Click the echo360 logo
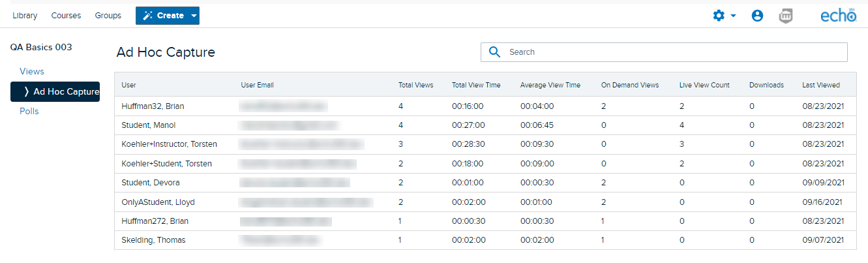 tap(838, 16)
